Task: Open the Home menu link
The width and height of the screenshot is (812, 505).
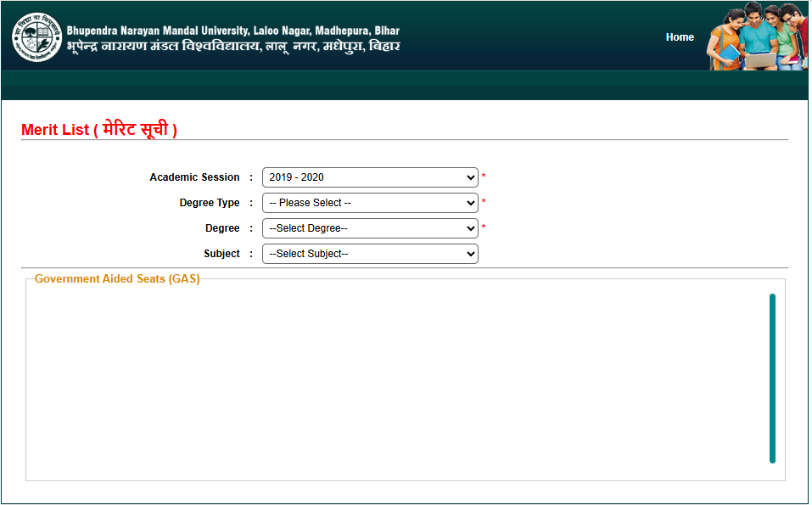Action: click(x=680, y=37)
